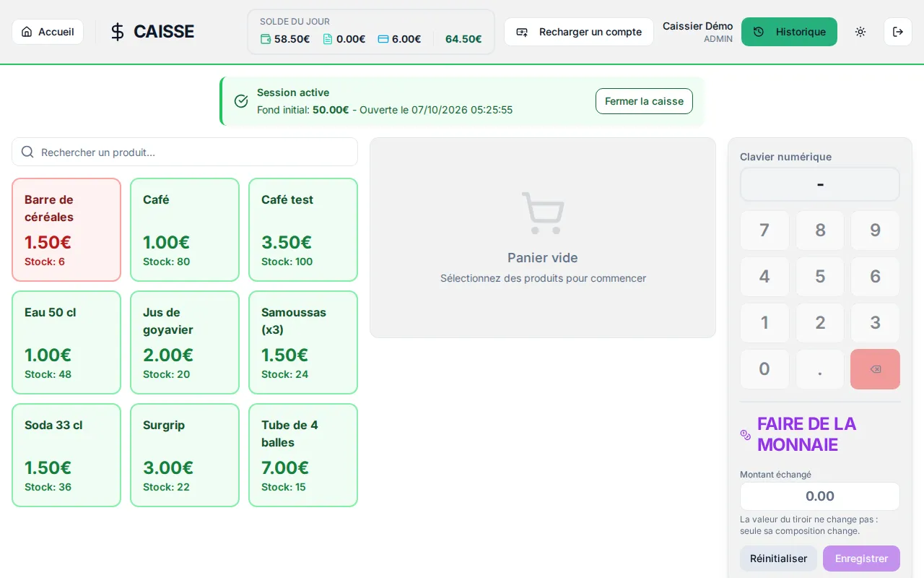Tap keypad digit 8
The height and width of the screenshot is (578, 924).
[820, 230]
